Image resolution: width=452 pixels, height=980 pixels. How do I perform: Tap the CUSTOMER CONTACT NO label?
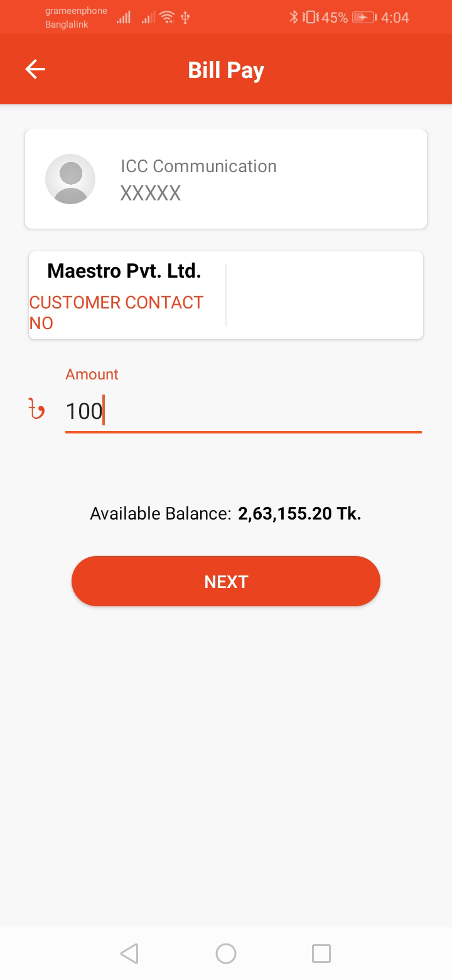116,312
